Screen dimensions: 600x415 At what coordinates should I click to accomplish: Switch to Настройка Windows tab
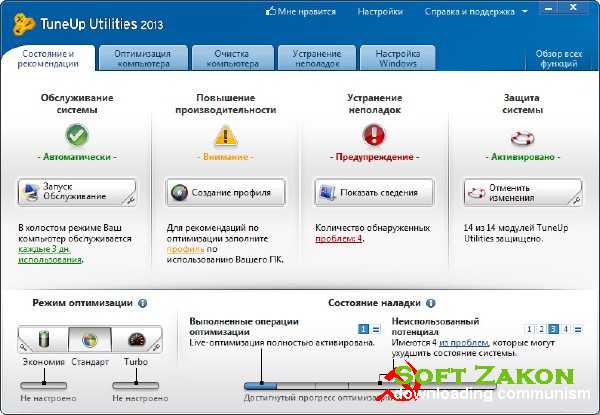pyautogui.click(x=398, y=58)
